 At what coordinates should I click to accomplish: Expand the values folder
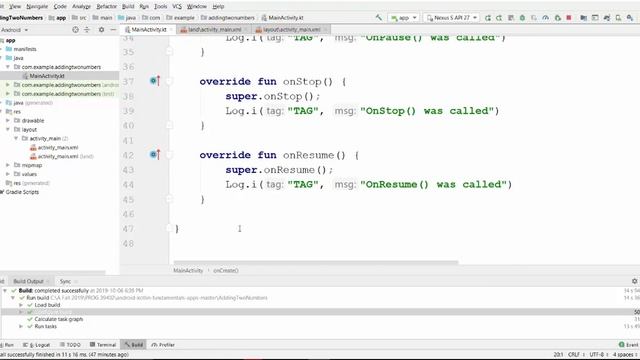(x=8, y=174)
